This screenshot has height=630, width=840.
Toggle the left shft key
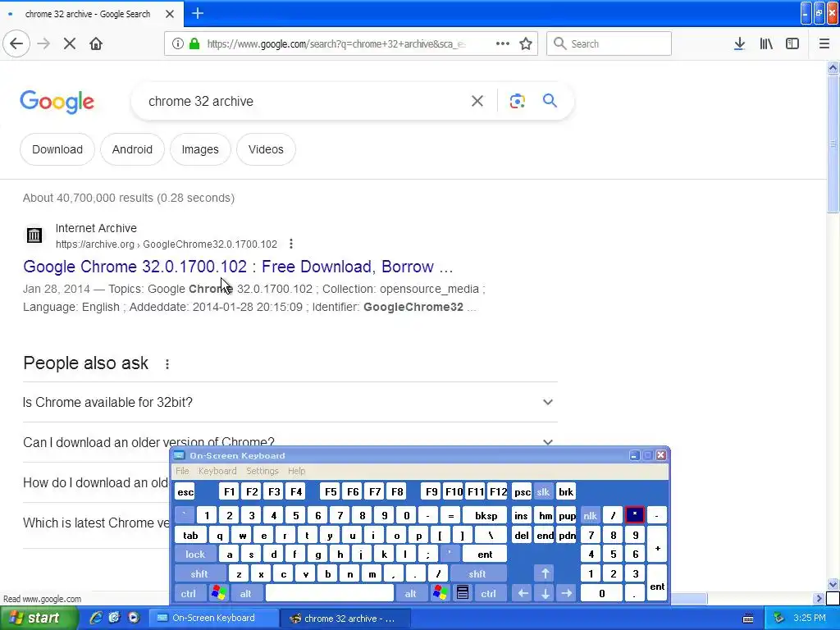pyautogui.click(x=200, y=573)
